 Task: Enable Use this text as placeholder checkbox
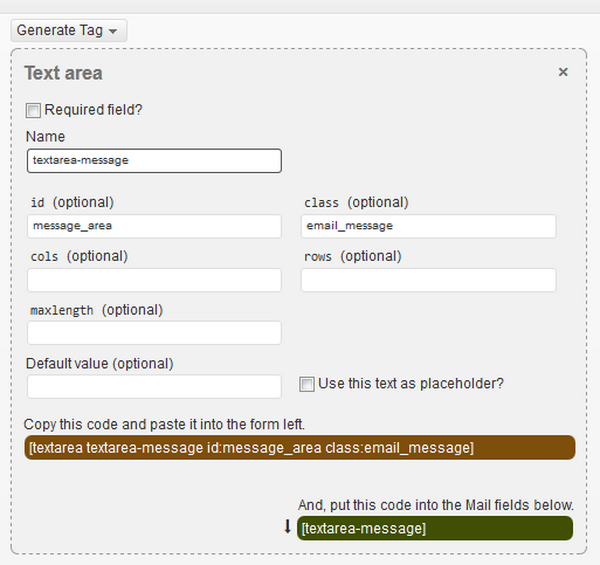tap(308, 383)
